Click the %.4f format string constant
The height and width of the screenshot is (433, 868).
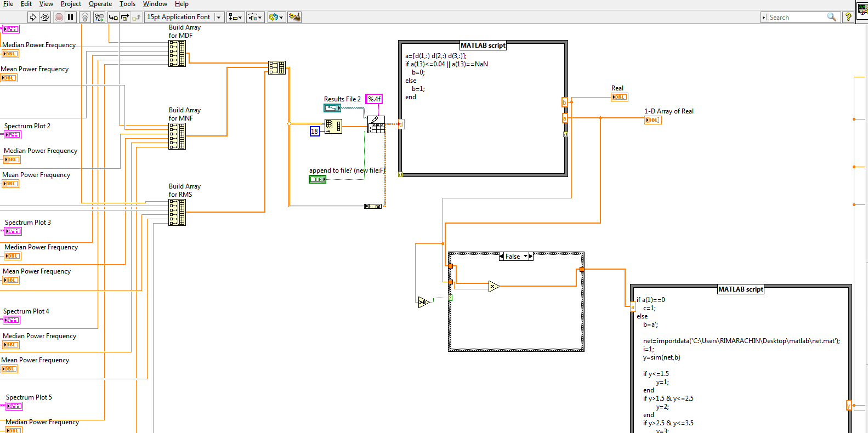coord(374,99)
